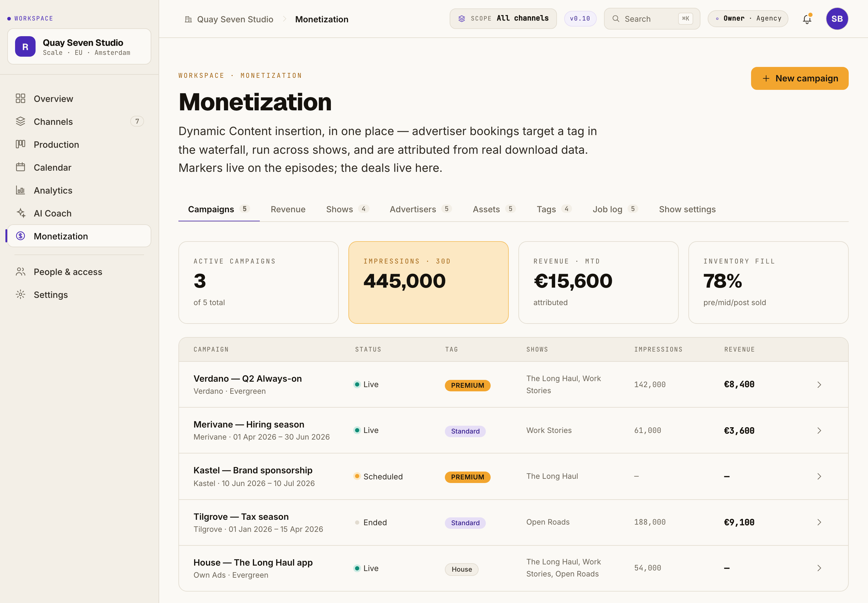Click the Impressions 30D stat card
The width and height of the screenshot is (868, 603).
(429, 283)
